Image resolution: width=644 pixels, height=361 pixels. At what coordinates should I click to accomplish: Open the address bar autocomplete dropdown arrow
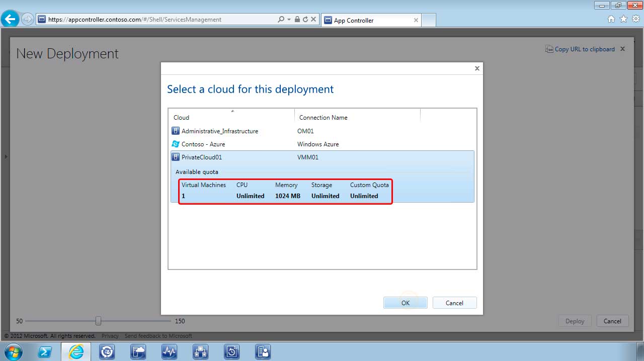click(289, 19)
